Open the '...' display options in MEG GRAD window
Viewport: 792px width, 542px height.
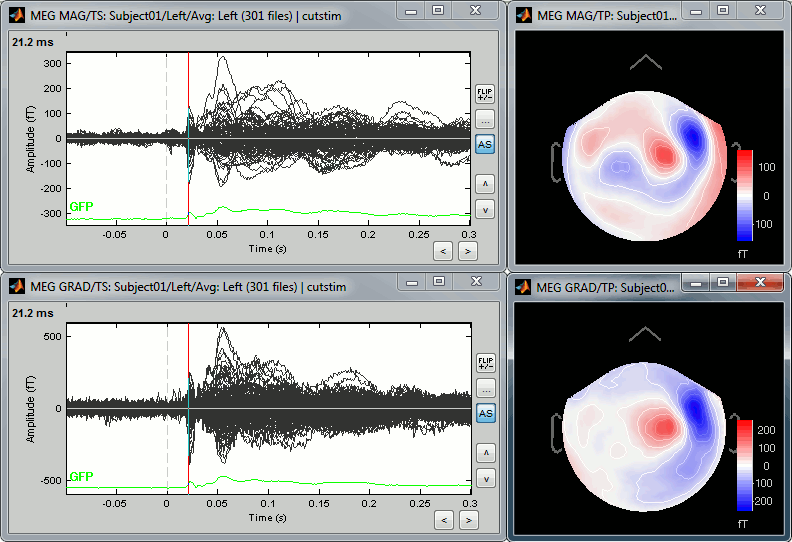(x=485, y=388)
